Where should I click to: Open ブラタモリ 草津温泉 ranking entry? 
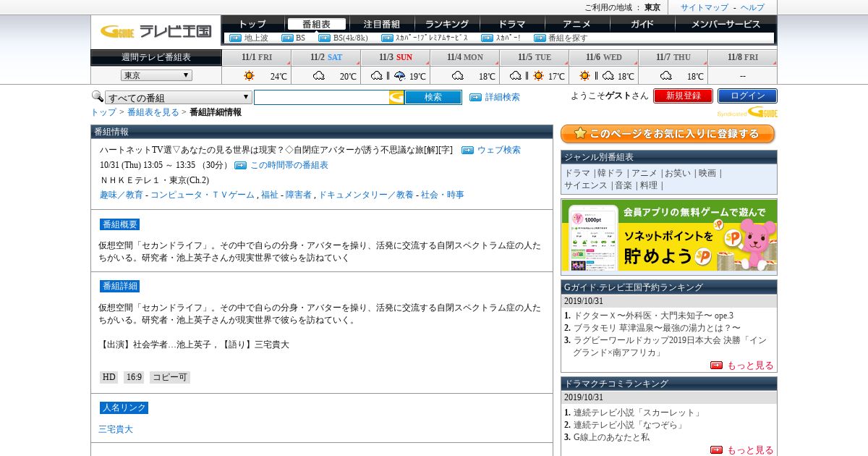657,328
